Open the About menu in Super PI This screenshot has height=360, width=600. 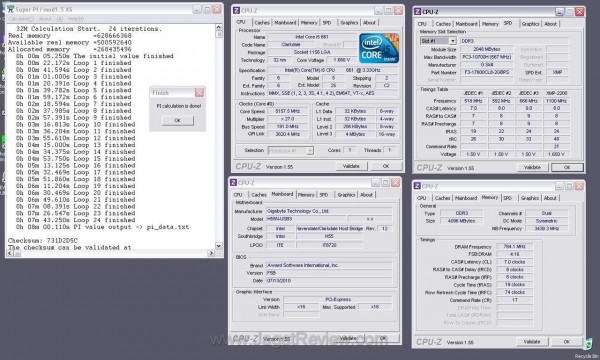(x=51, y=19)
